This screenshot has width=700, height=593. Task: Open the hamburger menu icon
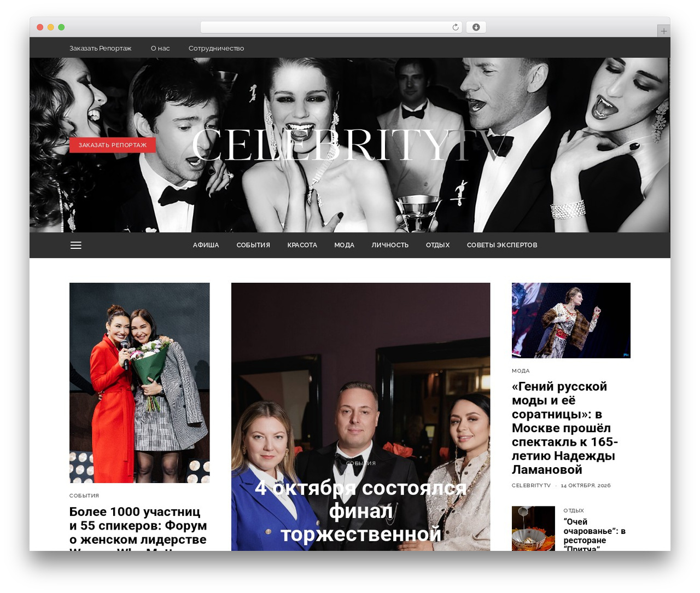click(x=76, y=245)
